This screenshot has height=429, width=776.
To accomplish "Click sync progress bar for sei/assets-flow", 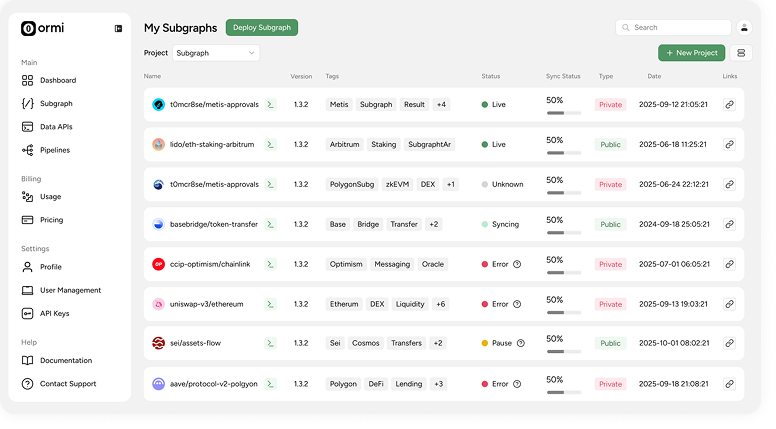I will (x=564, y=351).
